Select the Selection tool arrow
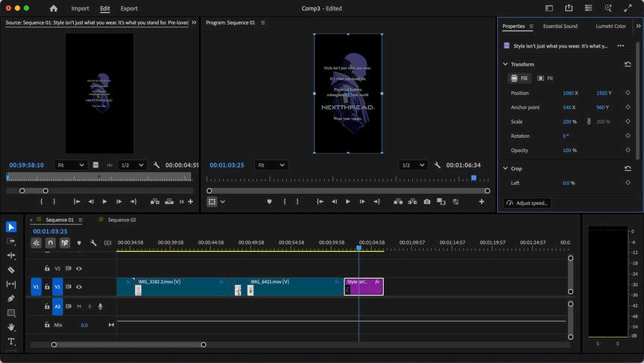This screenshot has width=644, height=363. coord(11,227)
